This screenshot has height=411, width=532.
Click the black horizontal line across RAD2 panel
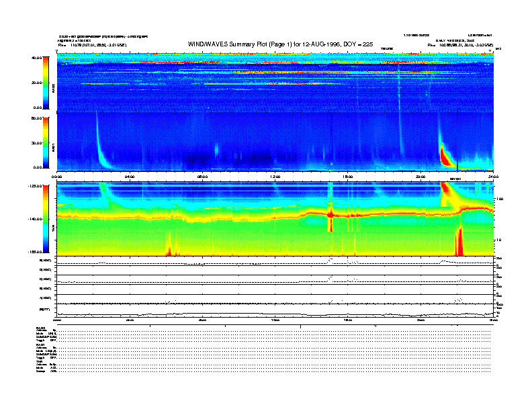pyautogui.click(x=275, y=93)
